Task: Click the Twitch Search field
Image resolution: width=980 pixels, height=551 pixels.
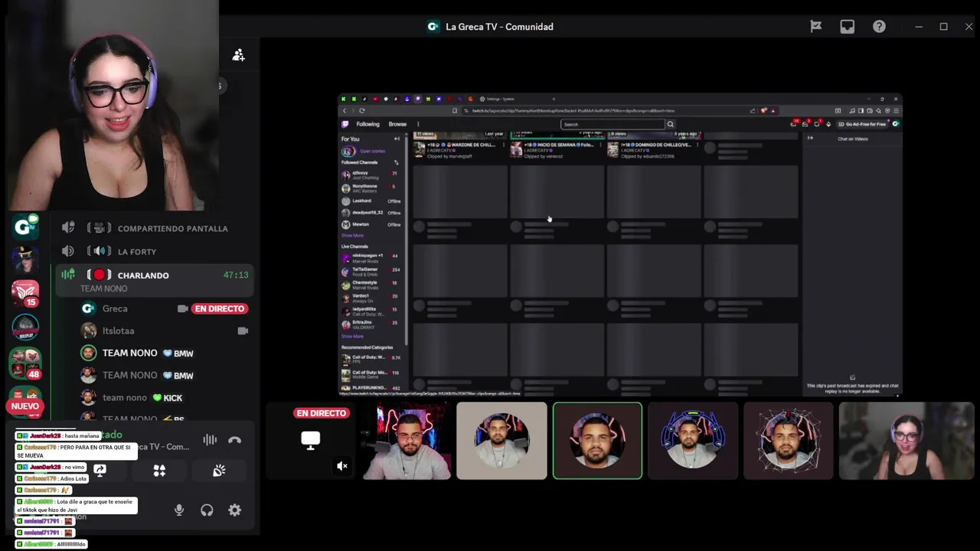Action: 612,124
